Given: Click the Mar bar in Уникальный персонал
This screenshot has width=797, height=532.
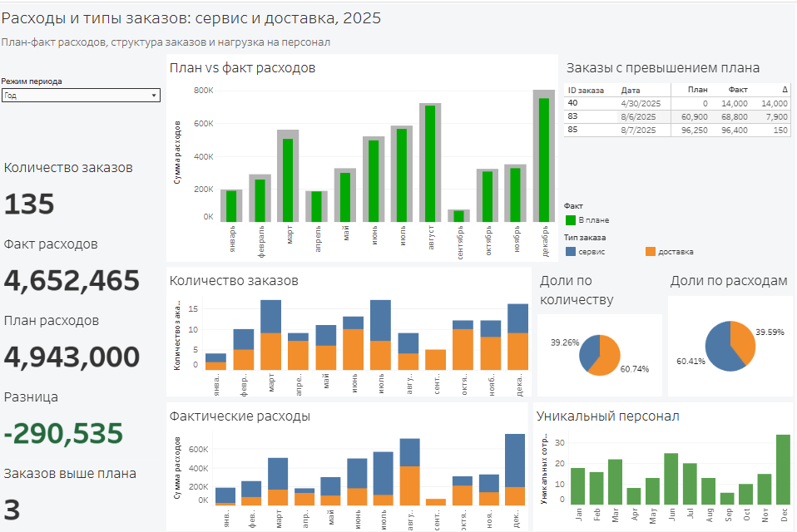Looking at the screenshot, I should pos(615,482).
